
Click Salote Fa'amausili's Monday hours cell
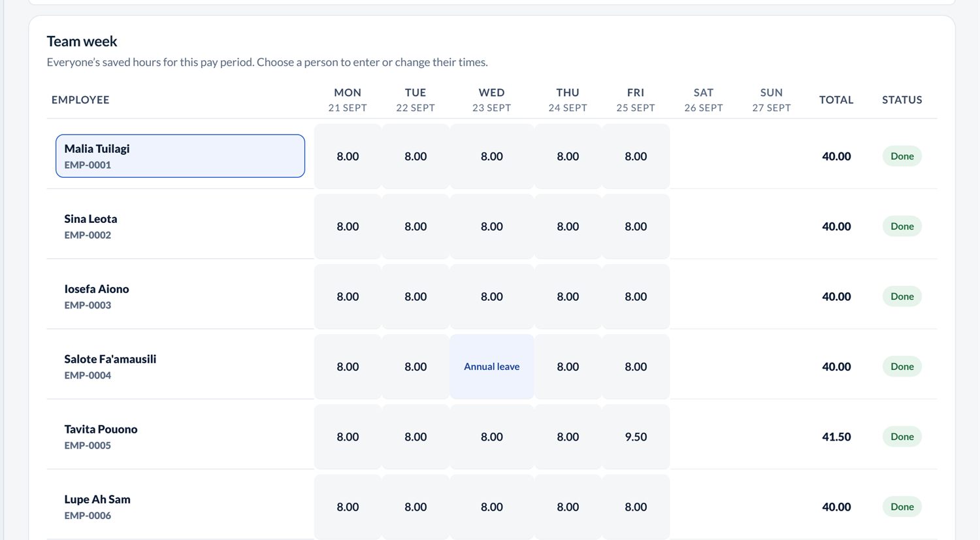pyautogui.click(x=348, y=367)
